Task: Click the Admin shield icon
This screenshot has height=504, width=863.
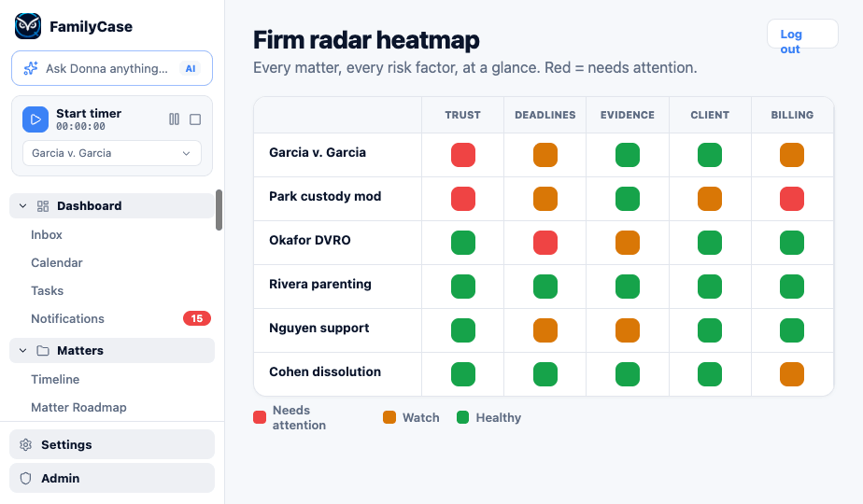Action: point(26,478)
